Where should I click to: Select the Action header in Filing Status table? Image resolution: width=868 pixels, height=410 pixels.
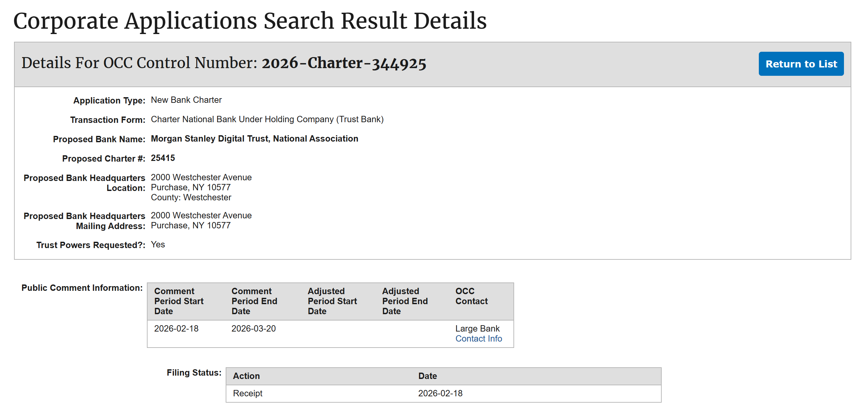pyautogui.click(x=246, y=376)
